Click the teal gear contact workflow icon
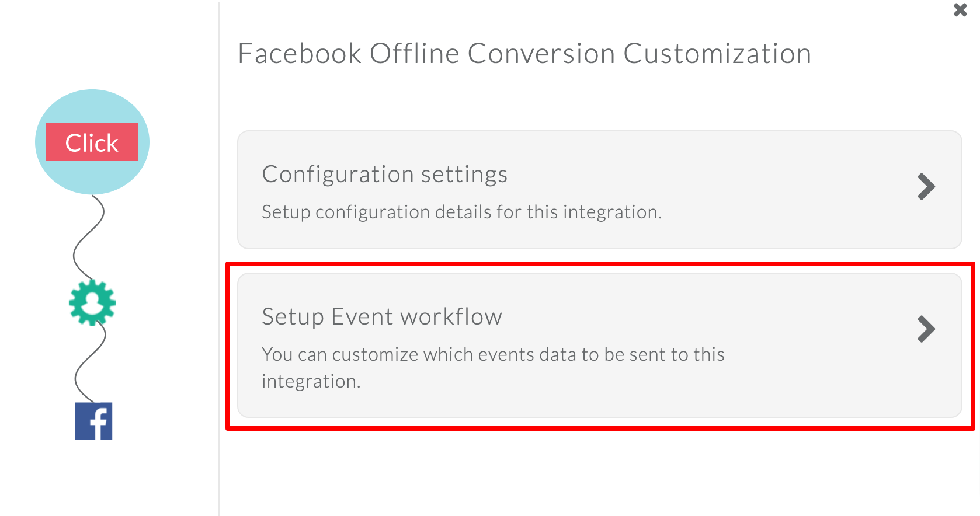This screenshot has width=980, height=516. click(x=92, y=302)
